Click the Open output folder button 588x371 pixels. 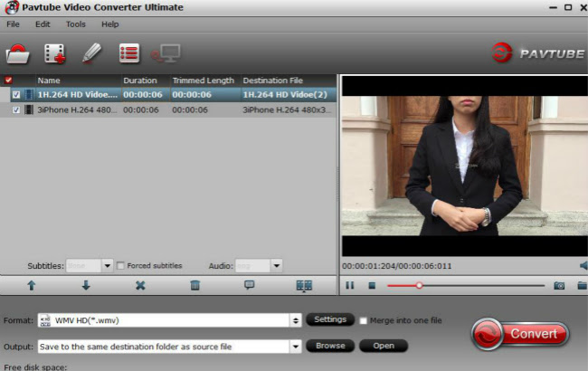point(384,346)
